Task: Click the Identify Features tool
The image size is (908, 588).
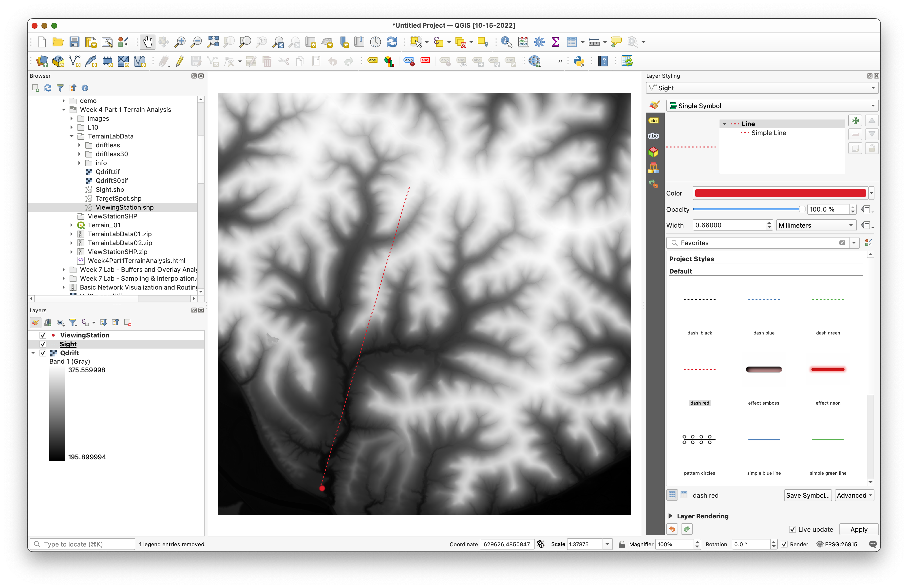Action: coord(506,42)
